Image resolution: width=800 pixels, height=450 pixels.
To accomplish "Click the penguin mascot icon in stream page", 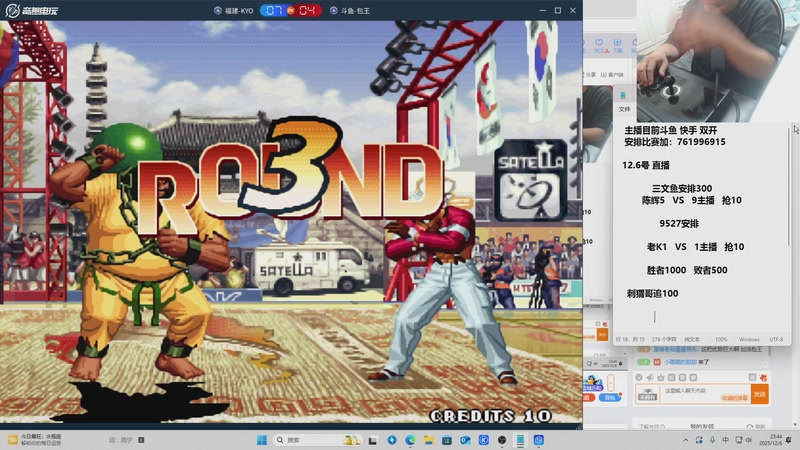I will [593, 384].
